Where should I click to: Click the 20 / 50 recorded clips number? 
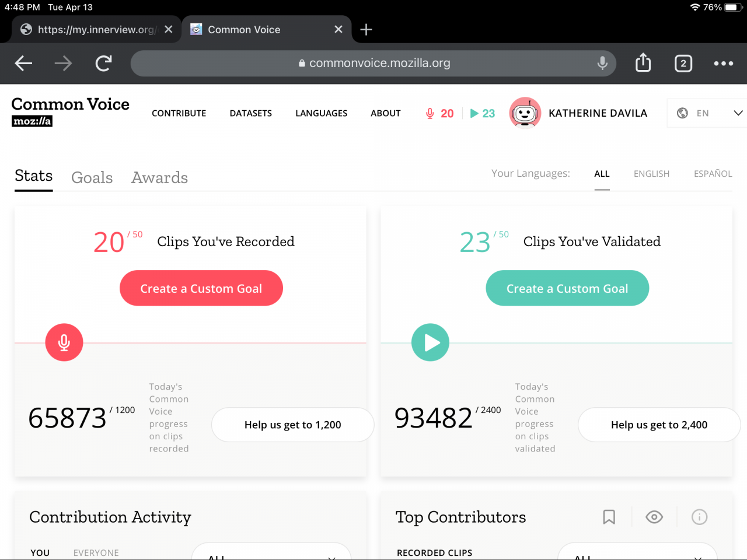click(x=117, y=242)
